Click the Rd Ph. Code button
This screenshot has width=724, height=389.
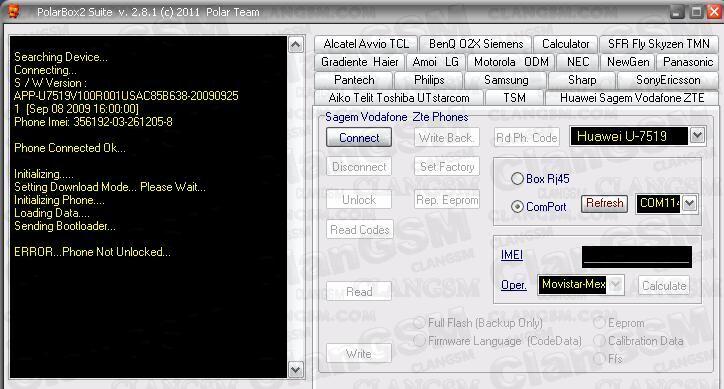(526, 138)
